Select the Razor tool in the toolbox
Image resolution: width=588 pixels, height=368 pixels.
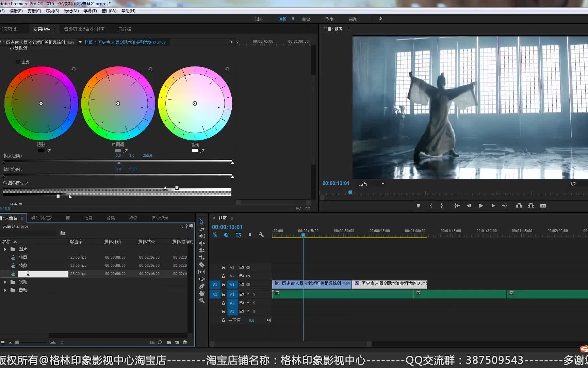coord(202,265)
